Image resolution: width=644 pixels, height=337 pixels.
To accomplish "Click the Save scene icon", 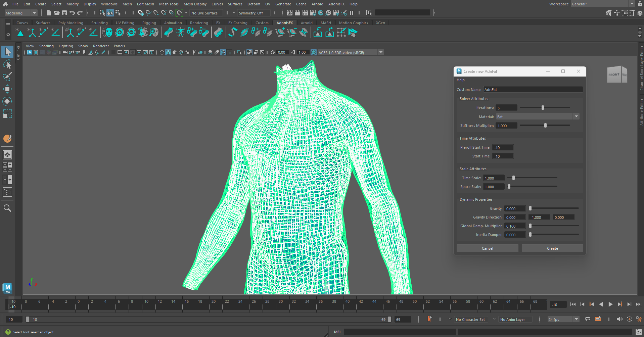I will point(64,13).
